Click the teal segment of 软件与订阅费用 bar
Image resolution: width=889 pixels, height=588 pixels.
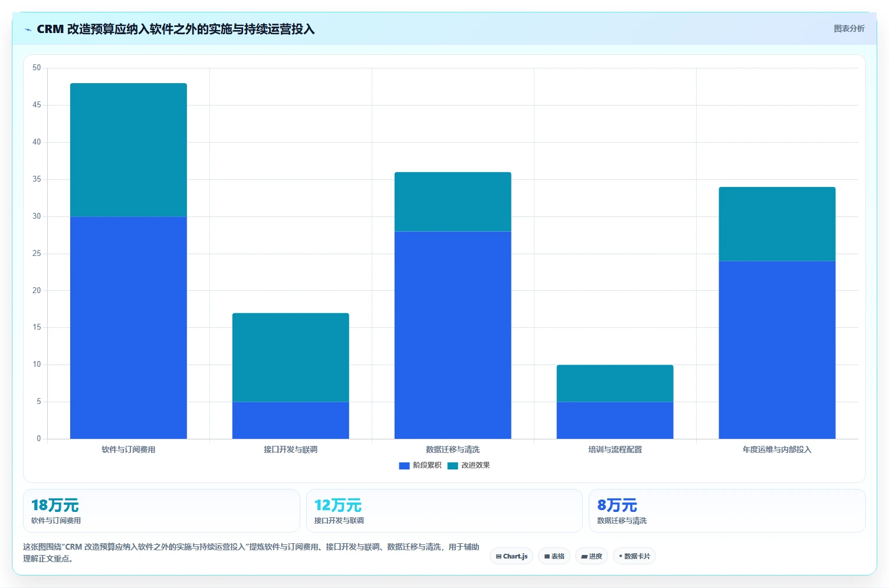tap(129, 150)
